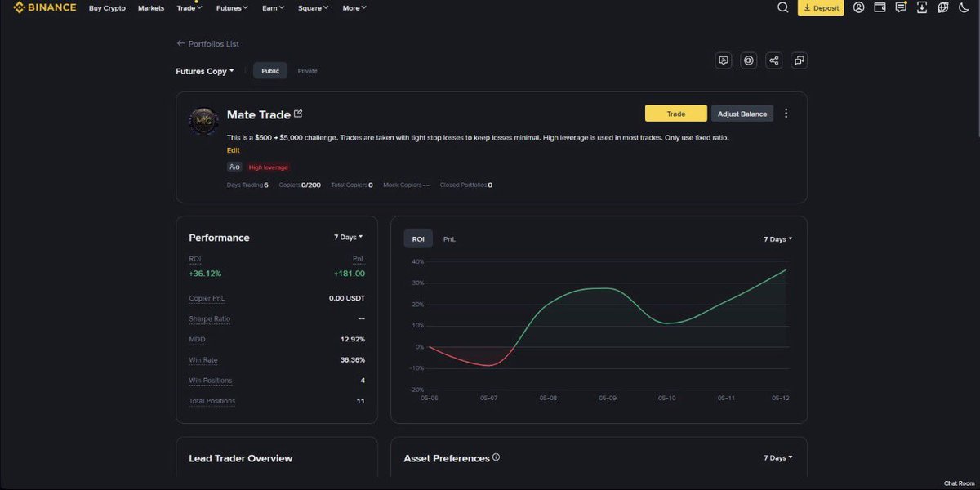The height and width of the screenshot is (490, 980).
Task: Click the Mate Trade avatar image
Action: point(203,122)
